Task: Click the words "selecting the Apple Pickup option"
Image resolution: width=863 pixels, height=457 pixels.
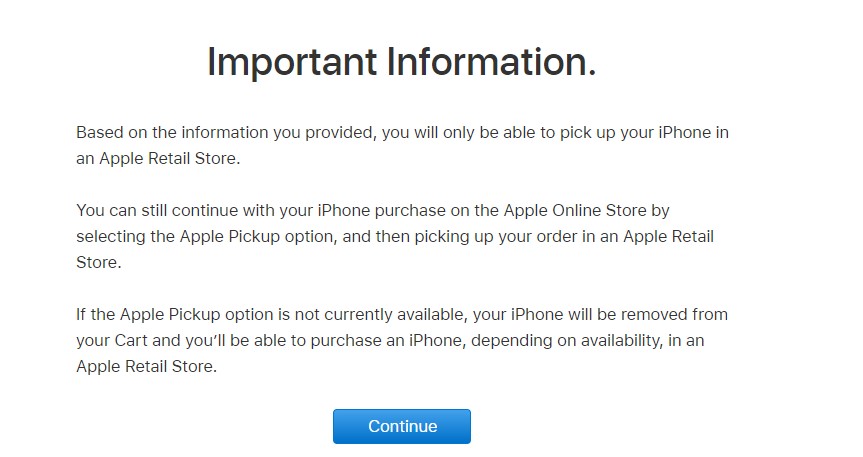Action: click(205, 237)
